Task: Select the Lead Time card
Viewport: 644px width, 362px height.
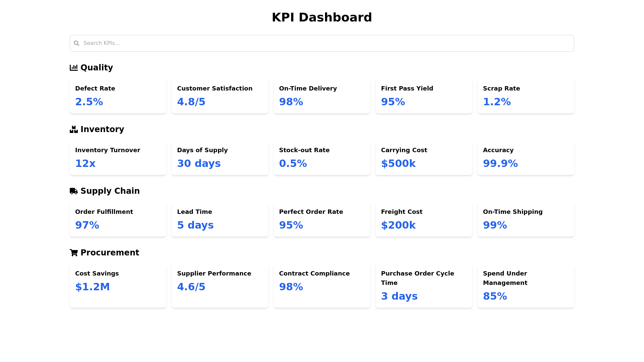Action: pyautogui.click(x=220, y=219)
